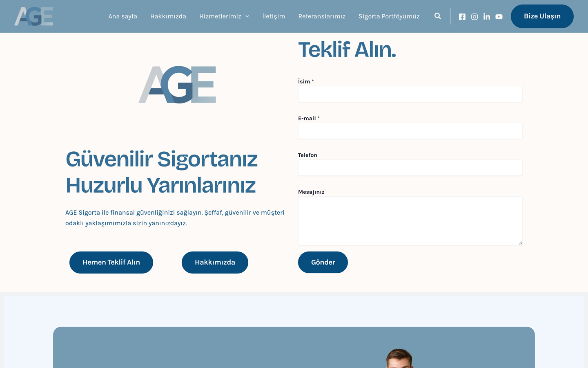Open Referanslarımız menu item
The width and height of the screenshot is (588, 368).
[x=322, y=16]
